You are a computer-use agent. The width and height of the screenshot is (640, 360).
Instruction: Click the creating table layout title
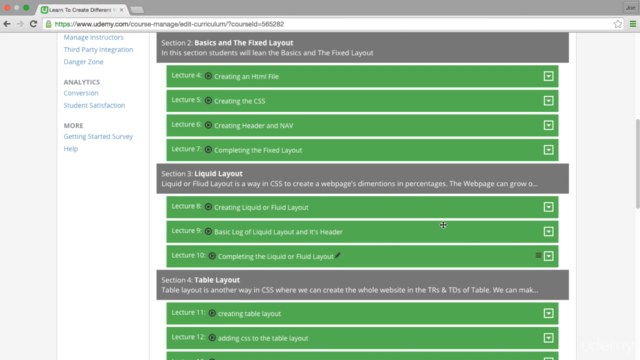[x=249, y=313]
